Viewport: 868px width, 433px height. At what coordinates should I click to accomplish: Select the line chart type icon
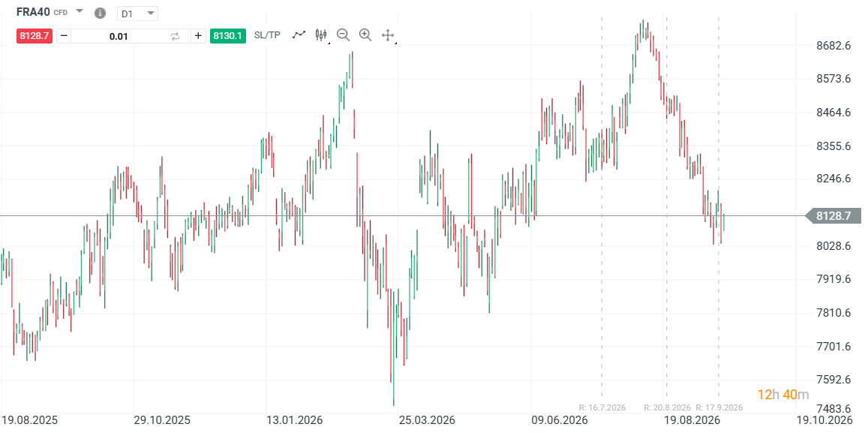point(299,35)
